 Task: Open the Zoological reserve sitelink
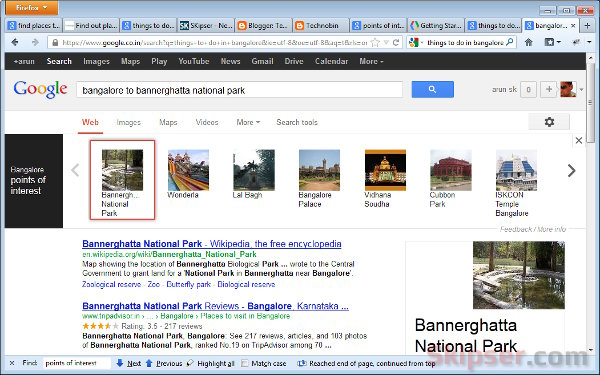tap(111, 284)
